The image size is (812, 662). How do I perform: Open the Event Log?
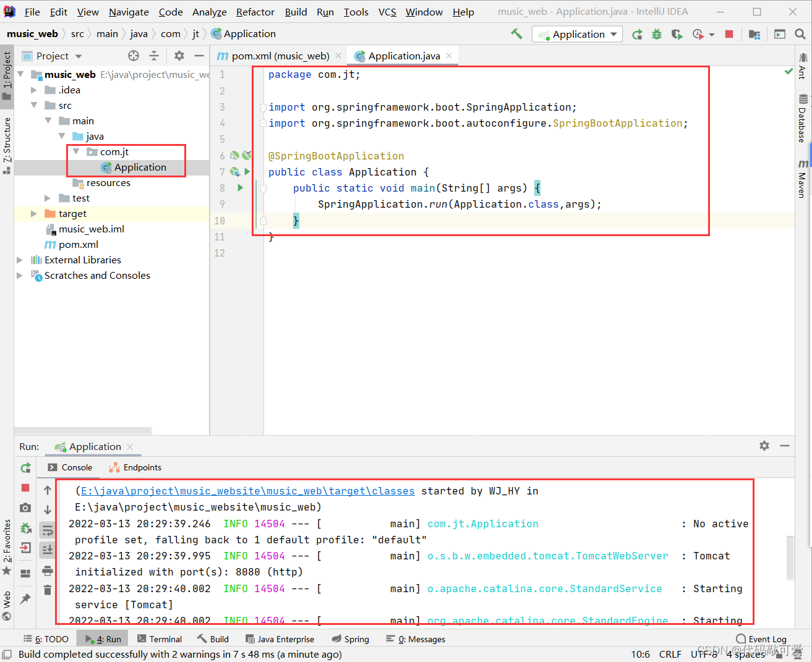(x=761, y=639)
